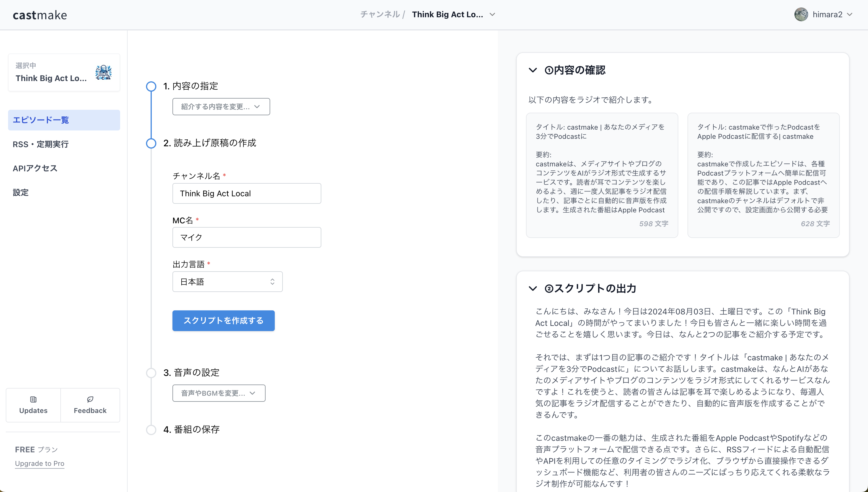Open the himara2 account dropdown arrow
Screen dimensions: 868x492
click(850, 15)
